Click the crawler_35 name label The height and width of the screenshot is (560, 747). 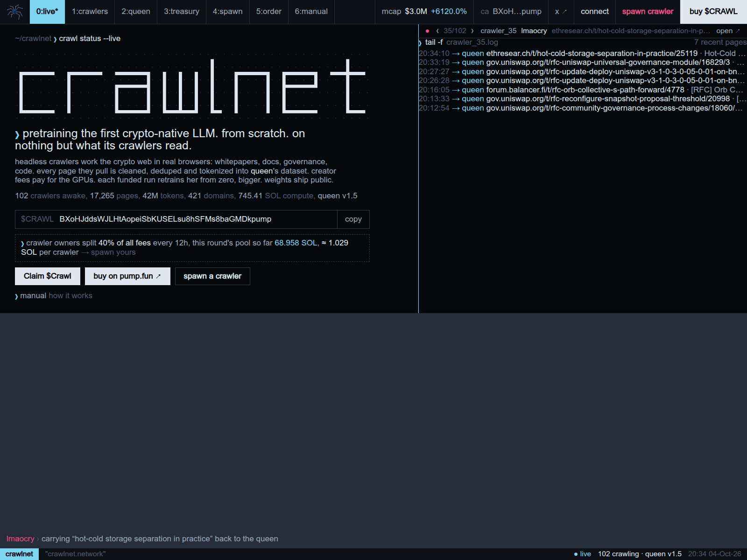[499, 31]
